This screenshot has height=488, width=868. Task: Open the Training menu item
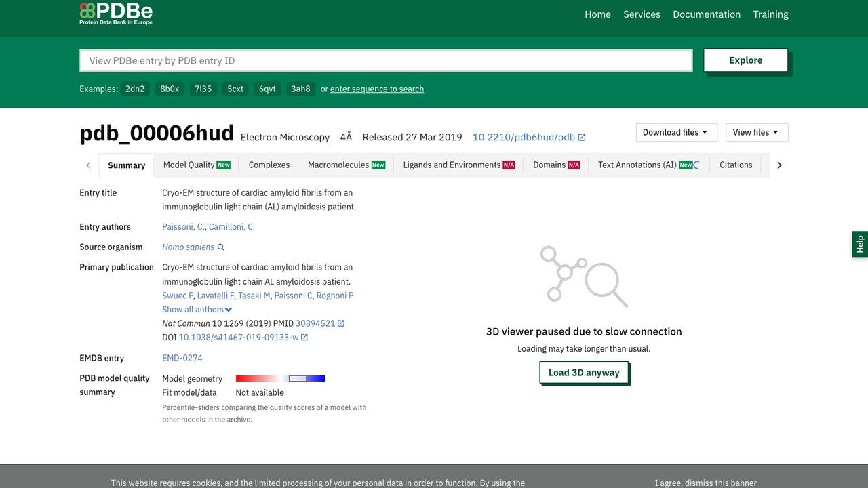[770, 14]
